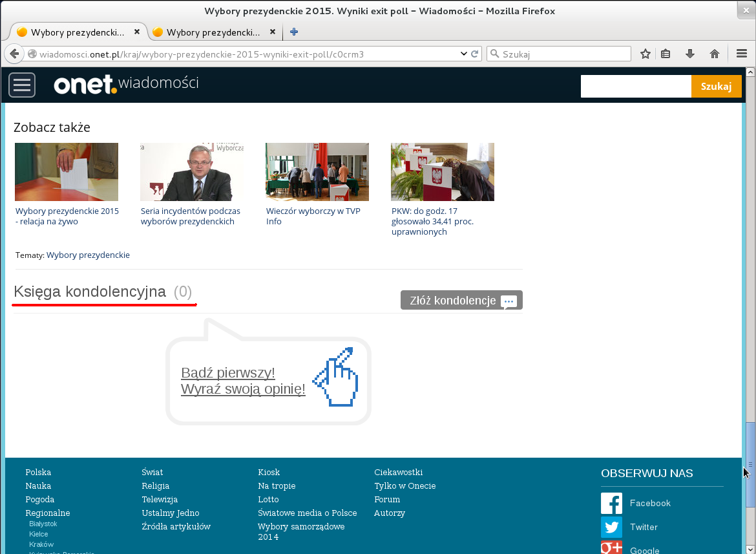This screenshot has height=554, width=756.
Task: Click the Onet search input field
Action: [x=636, y=87]
